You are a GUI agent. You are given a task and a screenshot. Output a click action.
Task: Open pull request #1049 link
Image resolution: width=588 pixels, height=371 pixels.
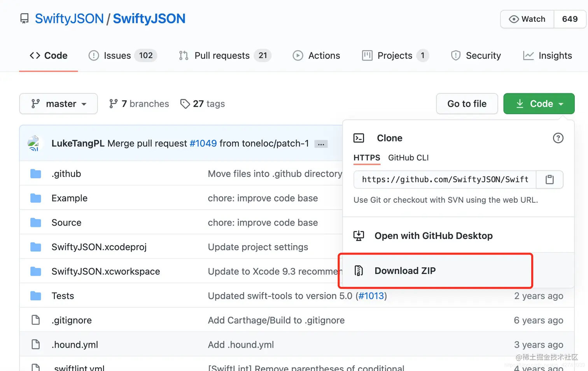203,143
